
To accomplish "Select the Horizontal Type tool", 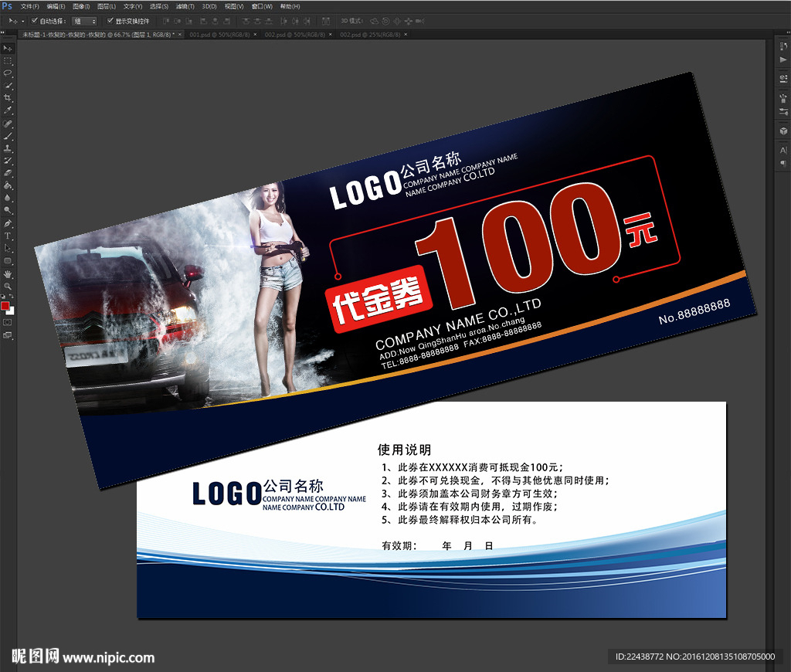I will 8,236.
